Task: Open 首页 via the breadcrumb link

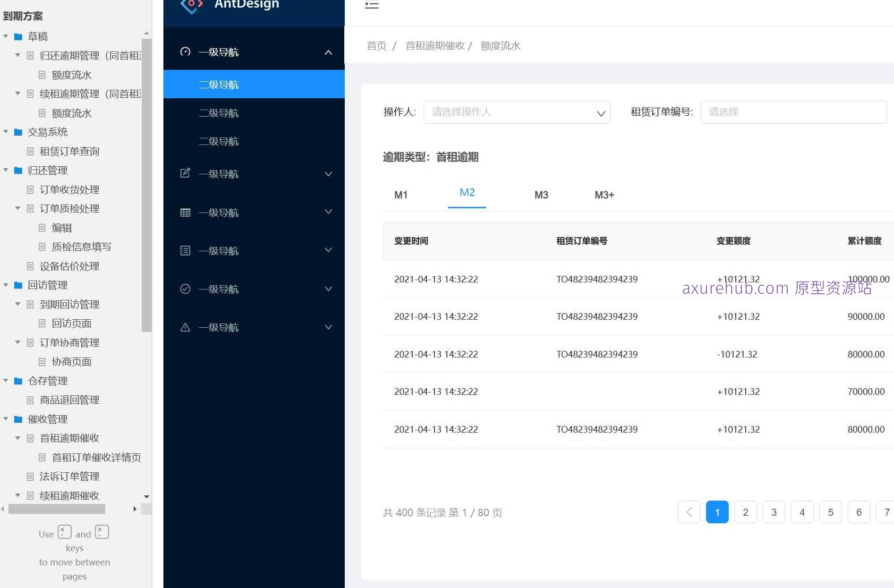Action: pyautogui.click(x=376, y=46)
